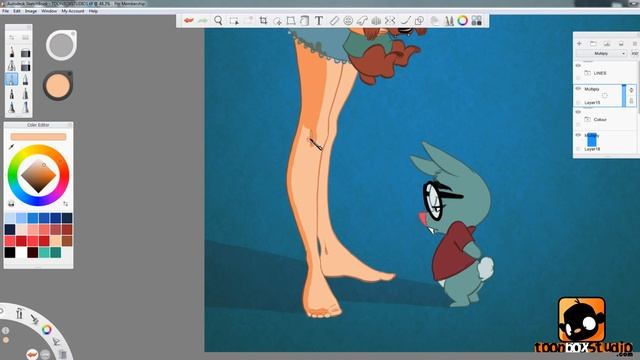Hide Layer18 with its eye icon
This screenshot has width=640, height=360.
click(x=578, y=135)
